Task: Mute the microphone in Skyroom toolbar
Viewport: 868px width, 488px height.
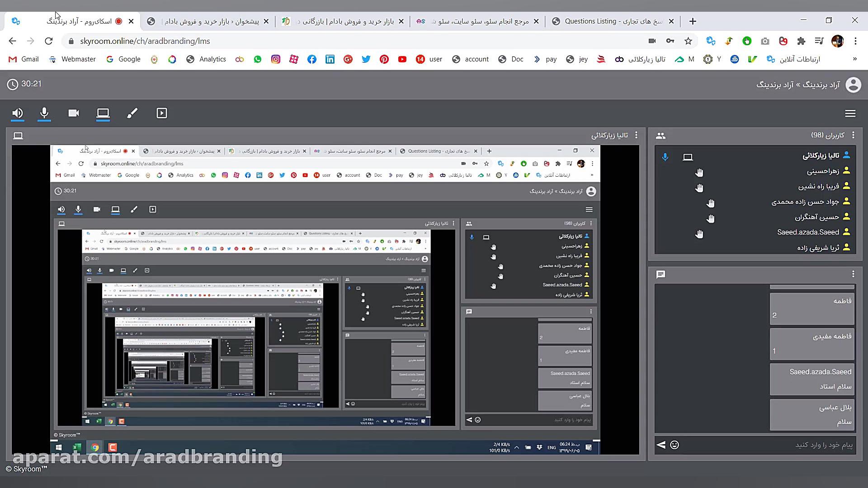Action: click(44, 113)
